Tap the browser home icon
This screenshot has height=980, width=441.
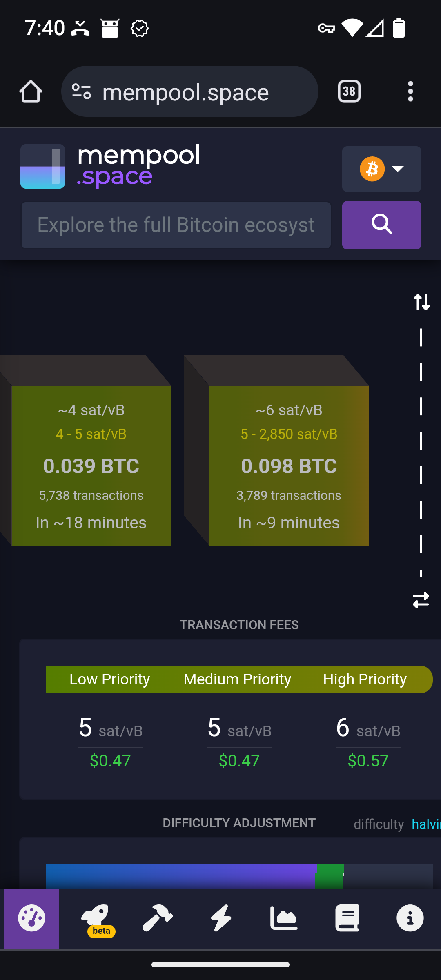31,91
